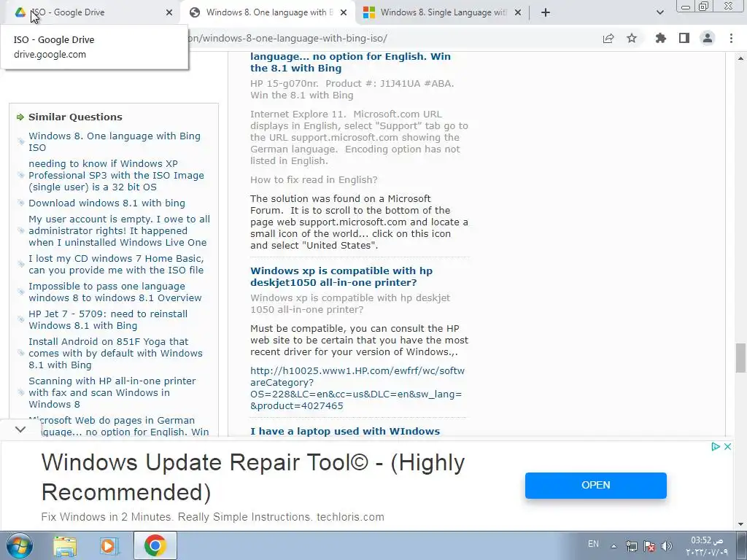Click the scrollbar down arrow

(x=740, y=524)
